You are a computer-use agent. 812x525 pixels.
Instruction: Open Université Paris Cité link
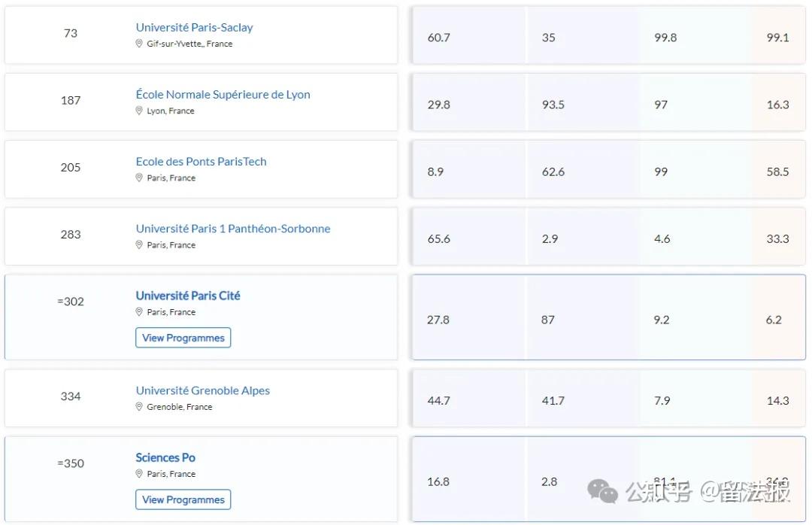pyautogui.click(x=188, y=296)
